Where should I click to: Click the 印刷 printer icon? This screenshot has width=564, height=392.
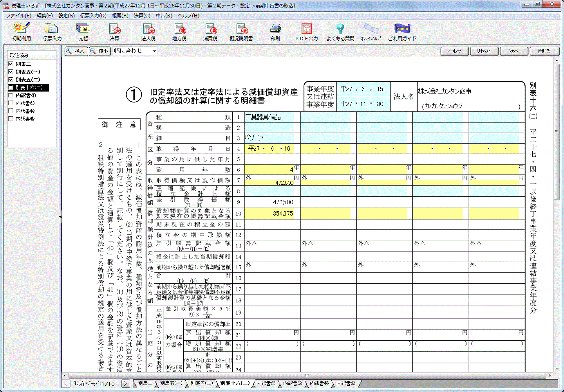(x=275, y=31)
